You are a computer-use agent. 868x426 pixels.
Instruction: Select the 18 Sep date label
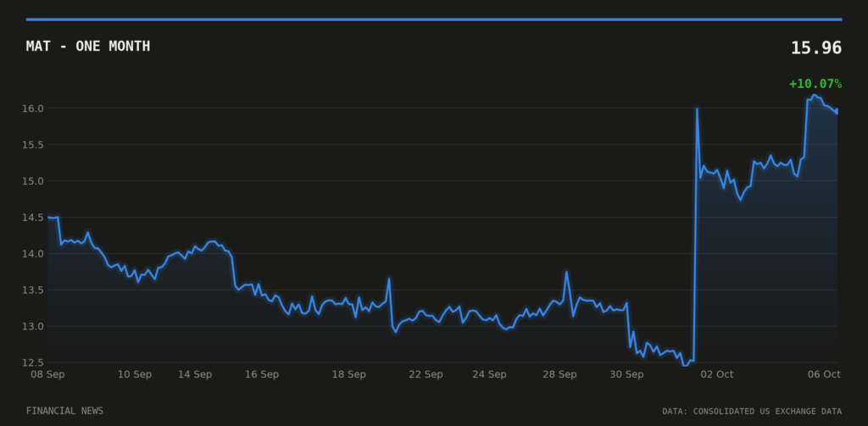[348, 374]
